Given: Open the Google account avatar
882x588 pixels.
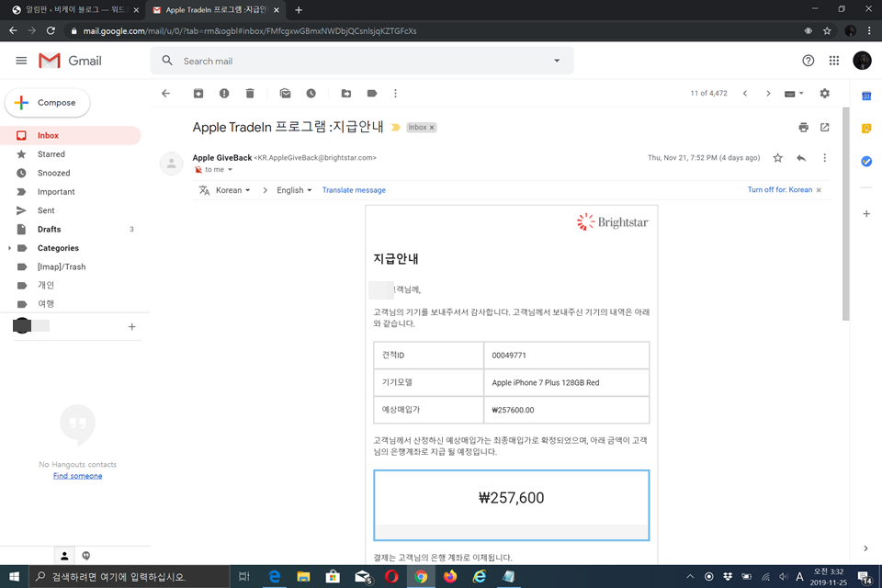Looking at the screenshot, I should [x=862, y=61].
